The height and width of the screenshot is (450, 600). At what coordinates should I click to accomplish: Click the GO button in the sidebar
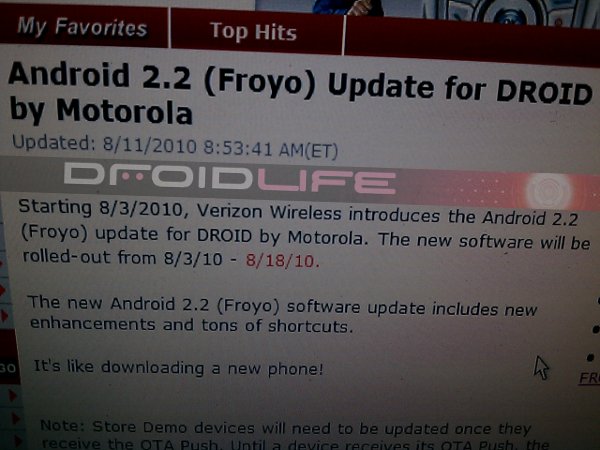(x=8, y=368)
